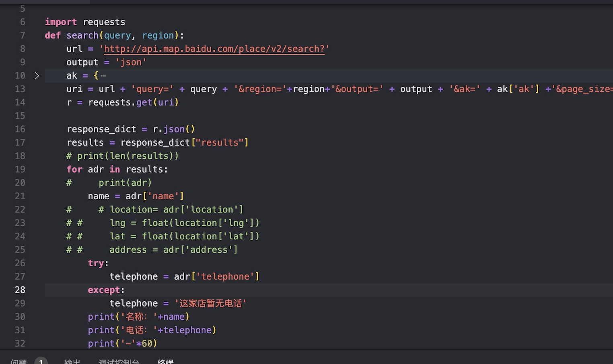Click the "search" function name on line 7
The height and width of the screenshot is (364, 613).
tap(82, 35)
